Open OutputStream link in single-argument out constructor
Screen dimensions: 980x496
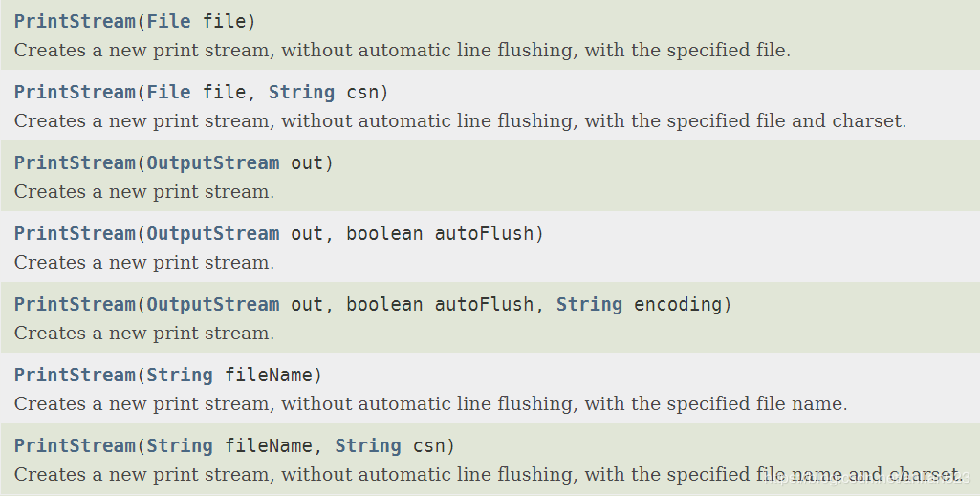pos(213,162)
